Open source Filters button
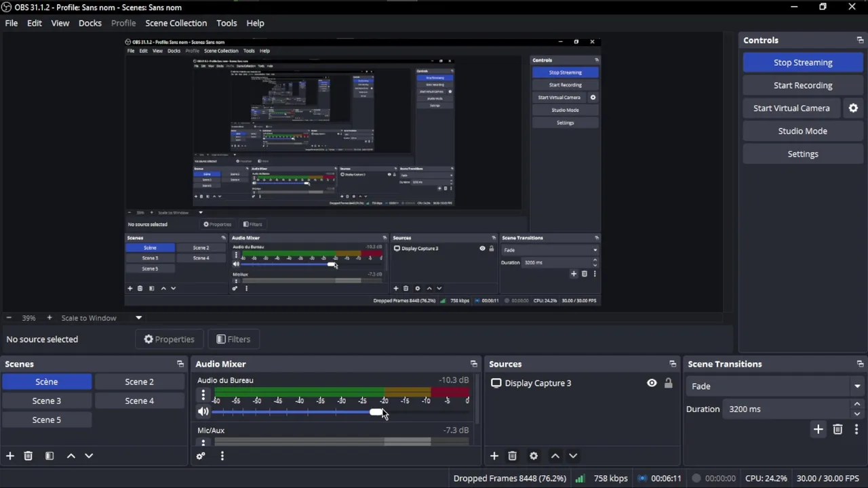This screenshot has width=868, height=488. tap(233, 340)
